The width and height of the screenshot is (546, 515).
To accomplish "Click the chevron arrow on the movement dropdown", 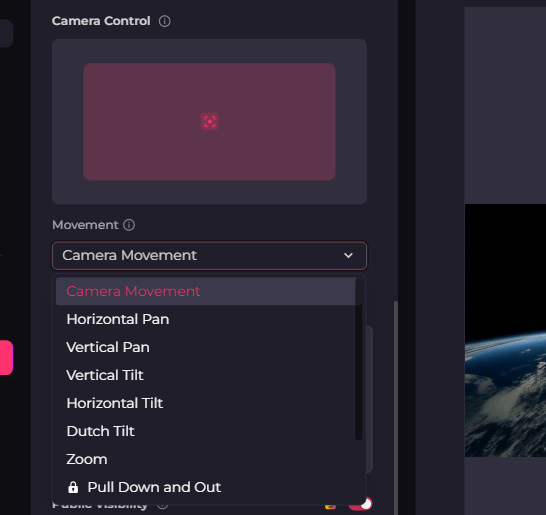I will 348,256.
